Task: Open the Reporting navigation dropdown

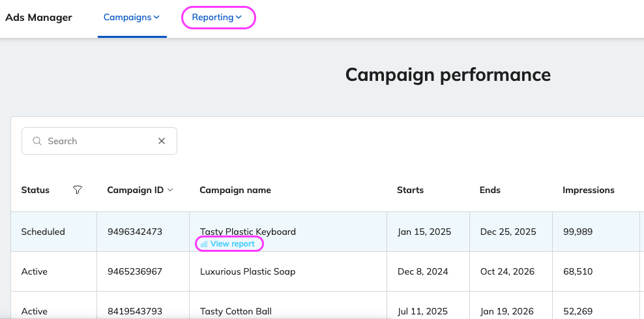Action: click(218, 18)
